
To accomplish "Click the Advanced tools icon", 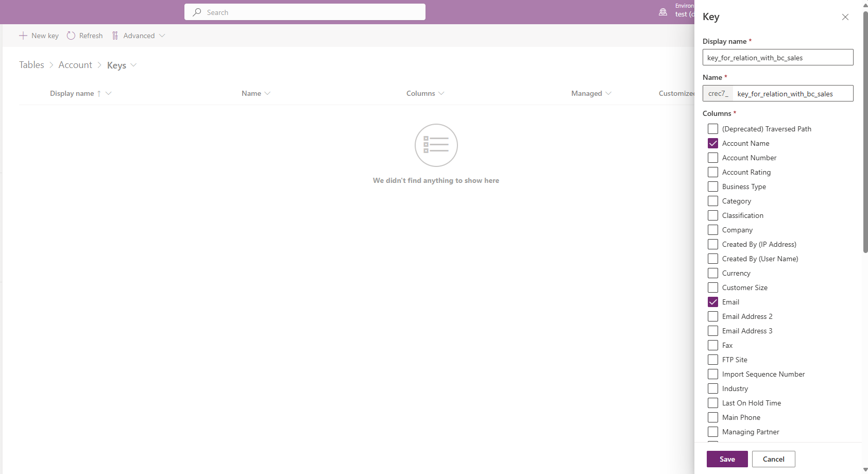I will (x=115, y=36).
